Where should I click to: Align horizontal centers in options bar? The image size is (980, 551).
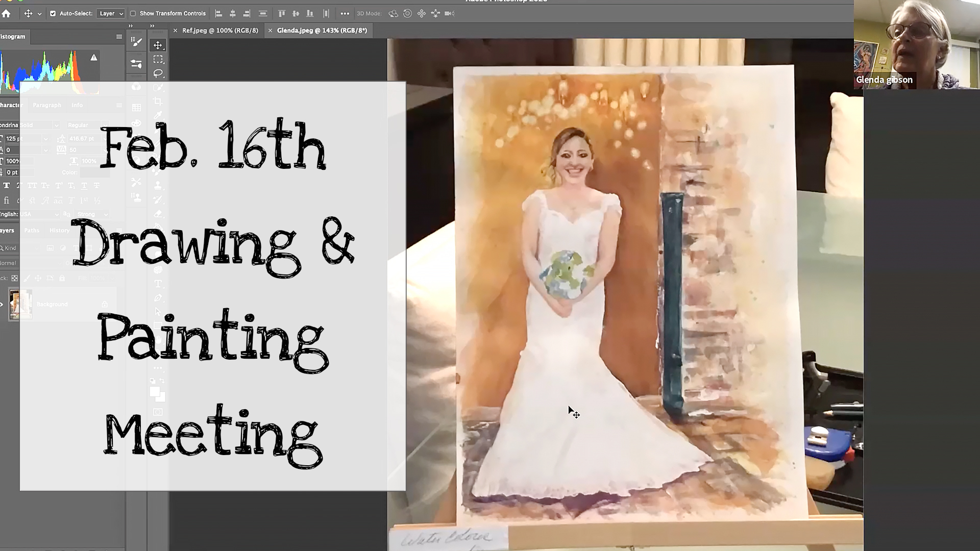233,14
